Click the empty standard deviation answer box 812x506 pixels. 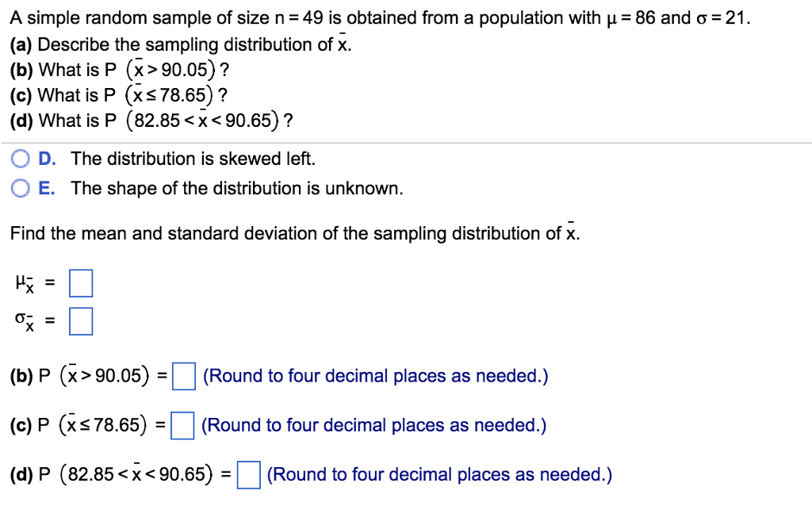(x=80, y=320)
